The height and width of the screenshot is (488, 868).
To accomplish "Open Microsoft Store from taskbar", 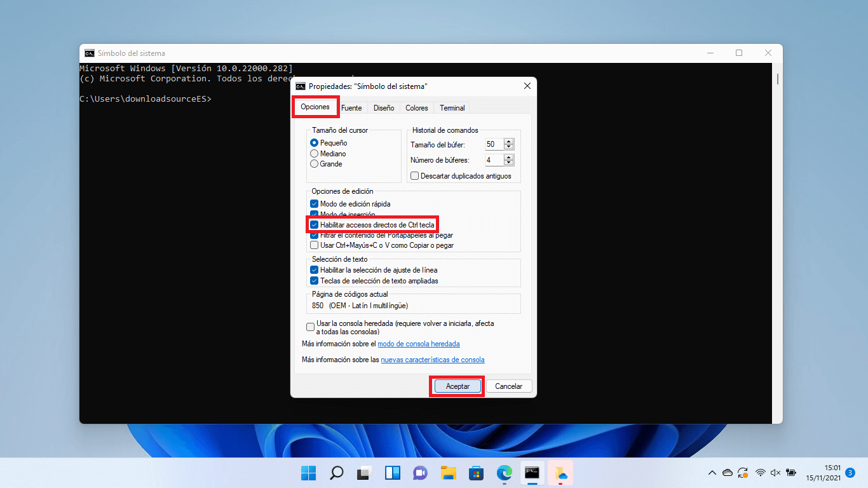I will click(x=476, y=473).
